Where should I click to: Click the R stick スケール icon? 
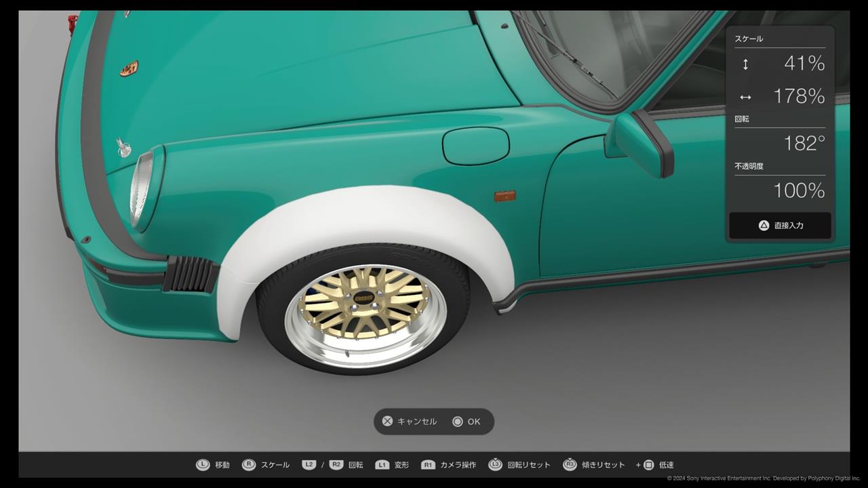click(x=249, y=465)
